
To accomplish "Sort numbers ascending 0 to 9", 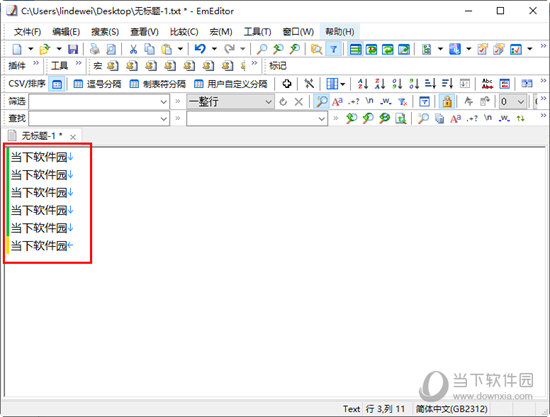I will click(397, 83).
